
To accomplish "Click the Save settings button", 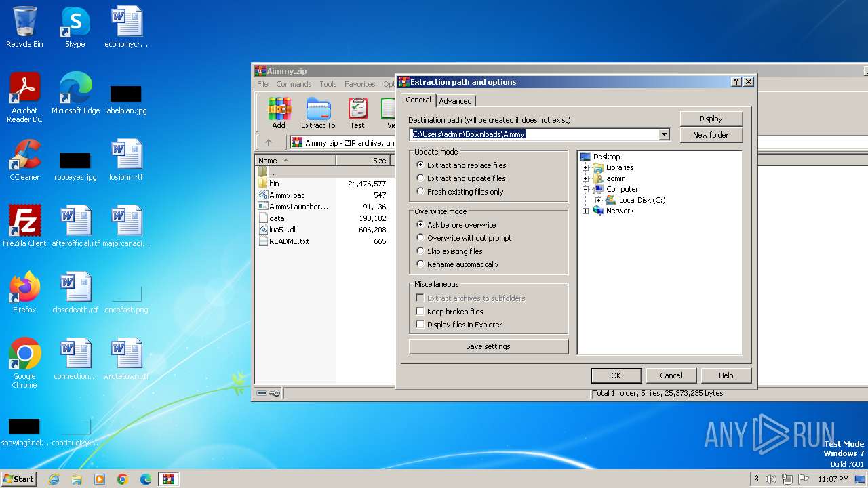I will [488, 346].
